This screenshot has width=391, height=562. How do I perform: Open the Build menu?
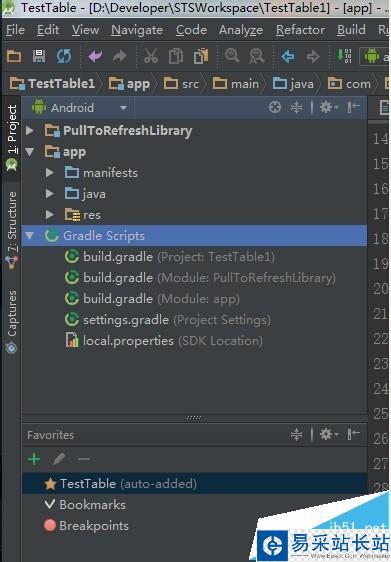(x=351, y=30)
